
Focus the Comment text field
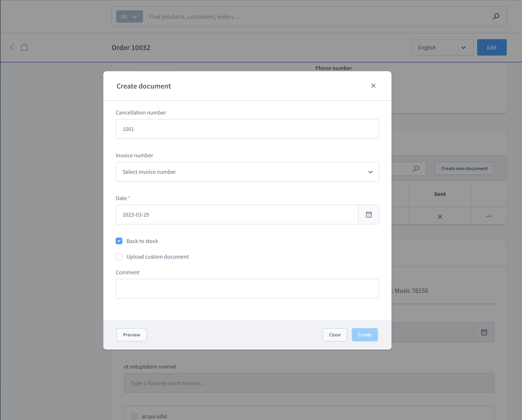(247, 289)
